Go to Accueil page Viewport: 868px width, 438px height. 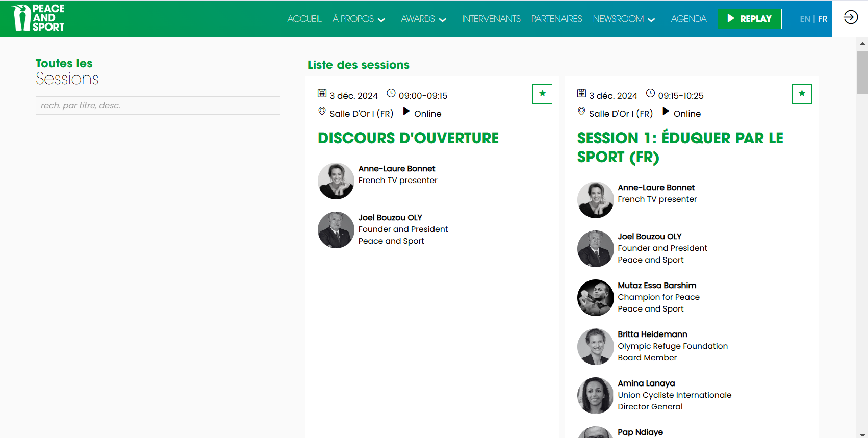tap(304, 19)
